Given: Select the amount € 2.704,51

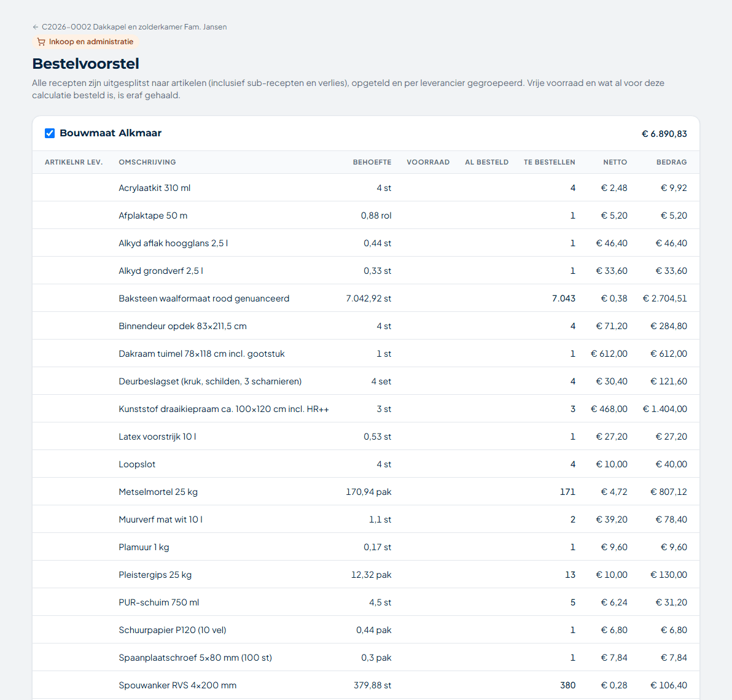Looking at the screenshot, I should [x=665, y=298].
